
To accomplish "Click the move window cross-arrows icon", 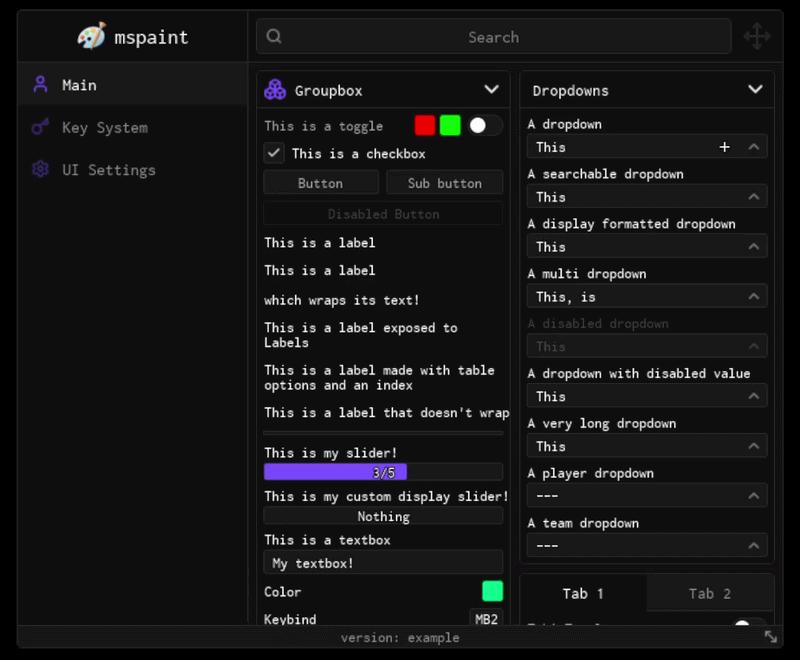I will (757, 36).
